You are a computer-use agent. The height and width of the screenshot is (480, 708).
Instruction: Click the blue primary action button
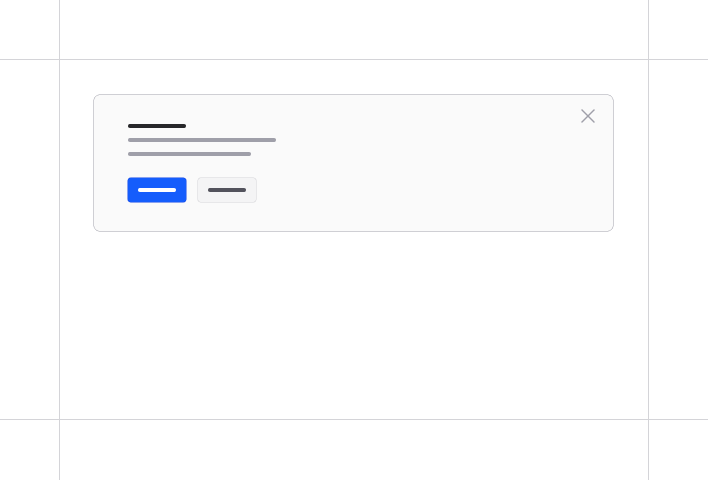[157, 190]
